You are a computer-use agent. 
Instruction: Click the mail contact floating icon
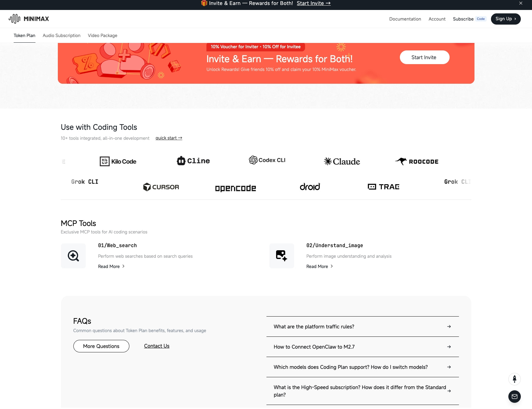(515, 397)
